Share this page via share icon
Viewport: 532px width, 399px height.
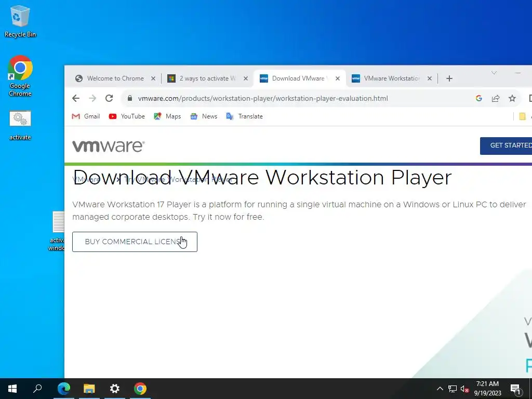click(495, 98)
